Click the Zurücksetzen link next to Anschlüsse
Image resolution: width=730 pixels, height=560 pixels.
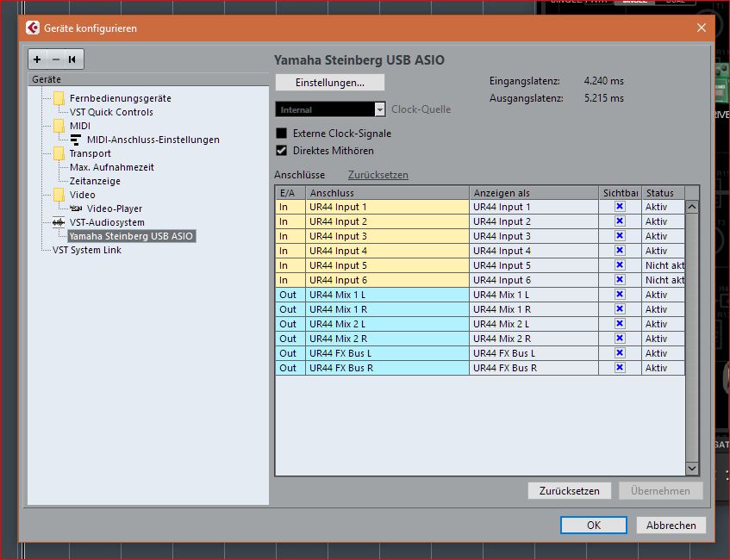(x=378, y=175)
